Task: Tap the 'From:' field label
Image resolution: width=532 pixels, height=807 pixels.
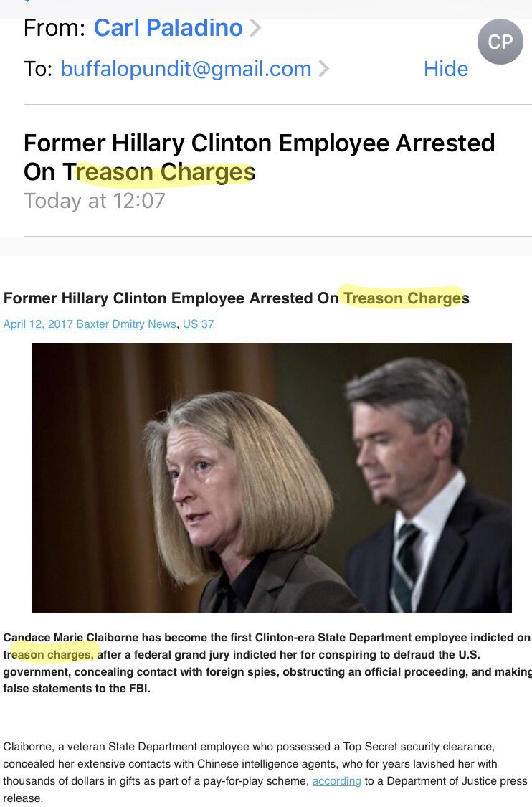Action: pos(54,28)
